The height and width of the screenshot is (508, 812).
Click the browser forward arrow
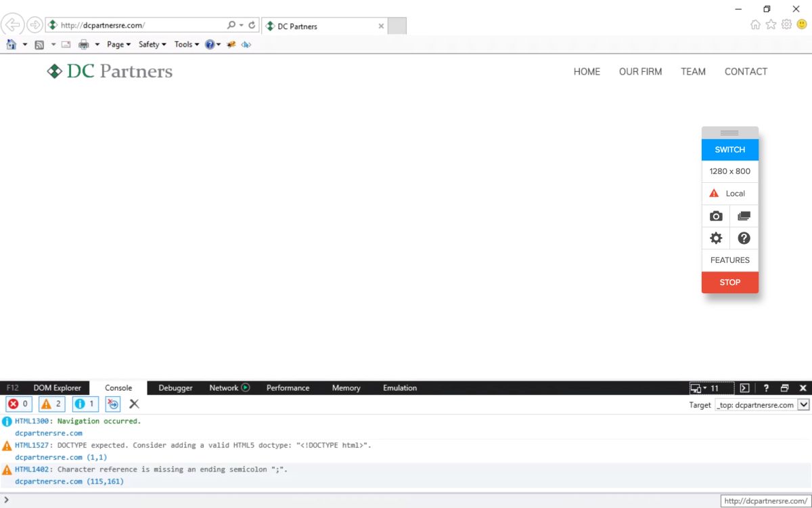35,25
